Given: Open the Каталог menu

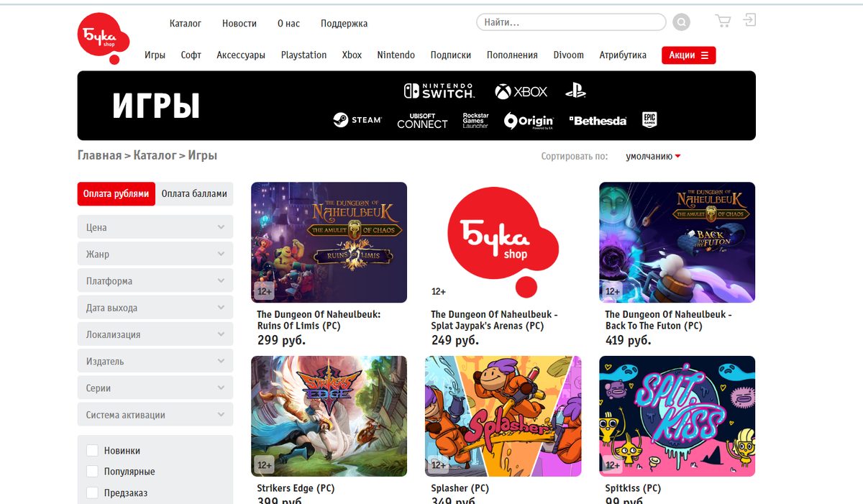Looking at the screenshot, I should pos(186,24).
